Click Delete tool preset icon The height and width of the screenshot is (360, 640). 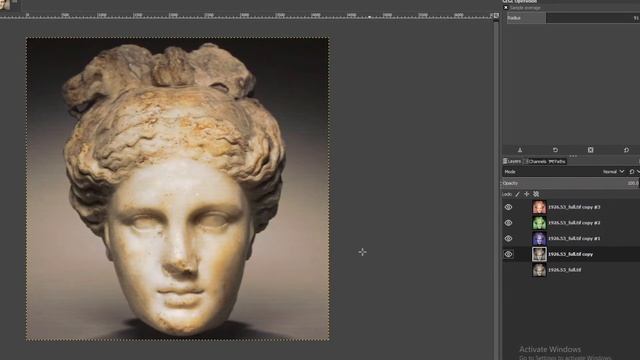(x=591, y=150)
